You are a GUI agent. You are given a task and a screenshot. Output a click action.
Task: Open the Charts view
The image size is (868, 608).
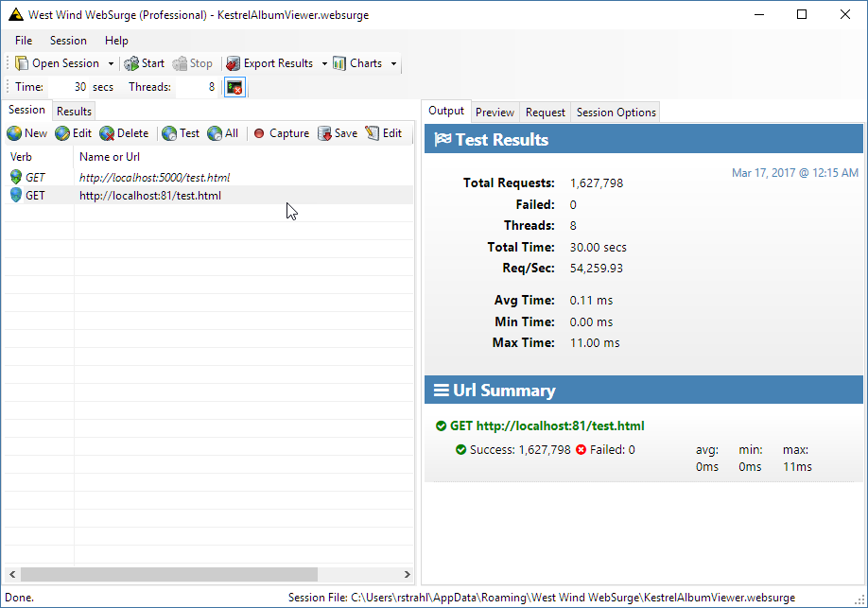357,63
